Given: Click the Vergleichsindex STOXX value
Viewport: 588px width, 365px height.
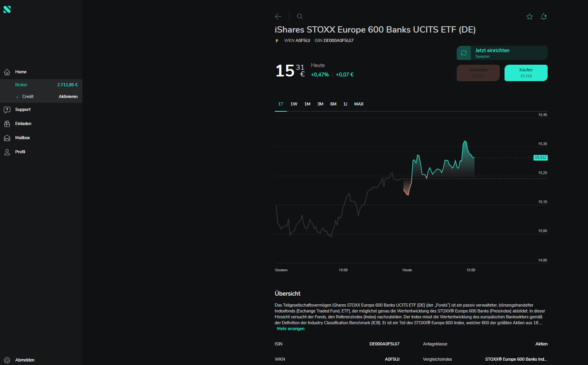Looking at the screenshot, I should pyautogui.click(x=516, y=360).
